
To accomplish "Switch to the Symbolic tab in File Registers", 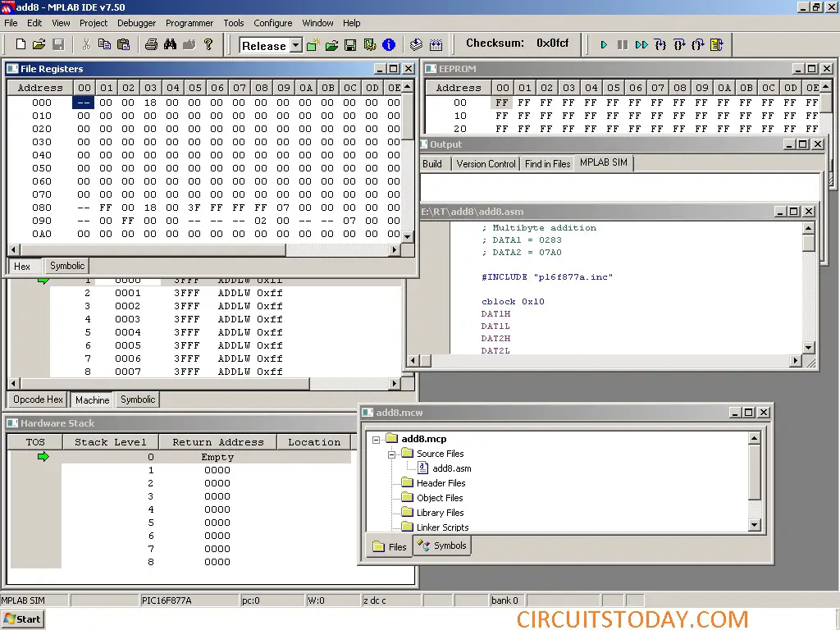I will [67, 266].
